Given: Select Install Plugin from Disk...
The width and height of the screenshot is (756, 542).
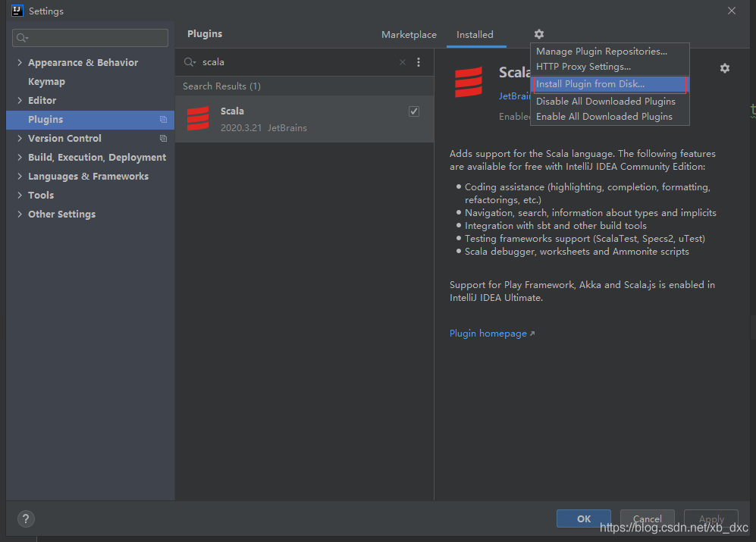Looking at the screenshot, I should tap(610, 84).
